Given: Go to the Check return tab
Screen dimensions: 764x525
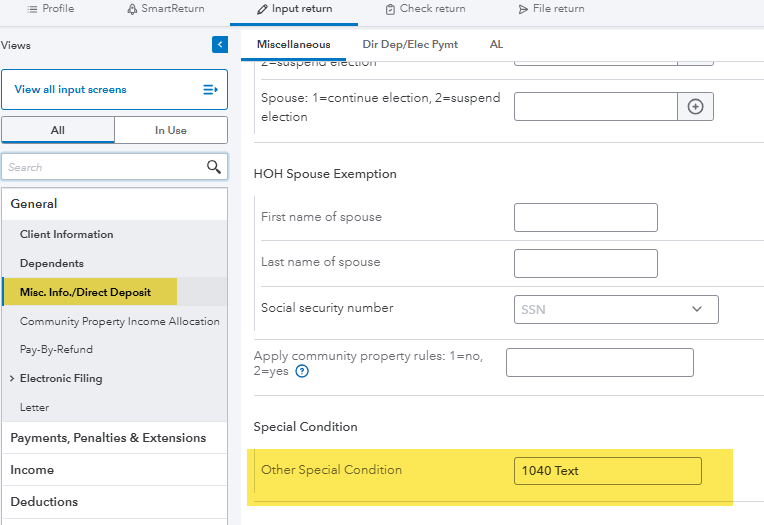Looking at the screenshot, I should pos(425,9).
